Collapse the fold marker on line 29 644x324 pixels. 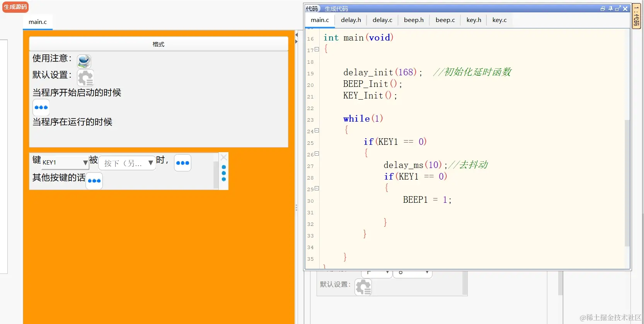(x=317, y=188)
